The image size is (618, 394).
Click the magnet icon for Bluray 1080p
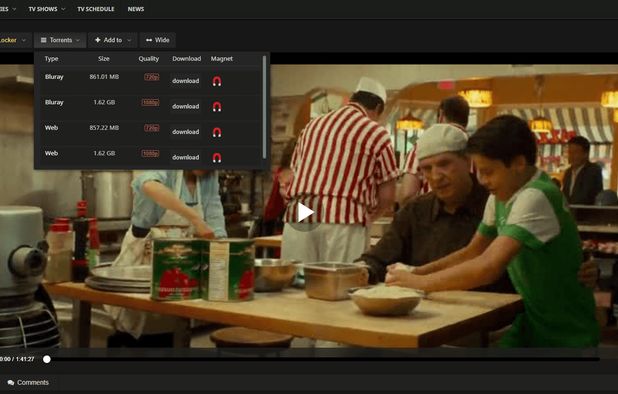point(217,106)
